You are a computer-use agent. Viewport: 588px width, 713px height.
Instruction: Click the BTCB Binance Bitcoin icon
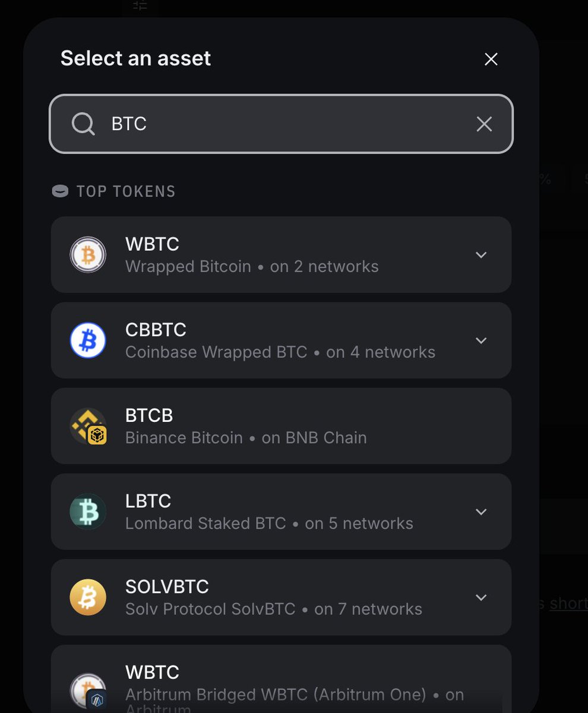(x=88, y=426)
